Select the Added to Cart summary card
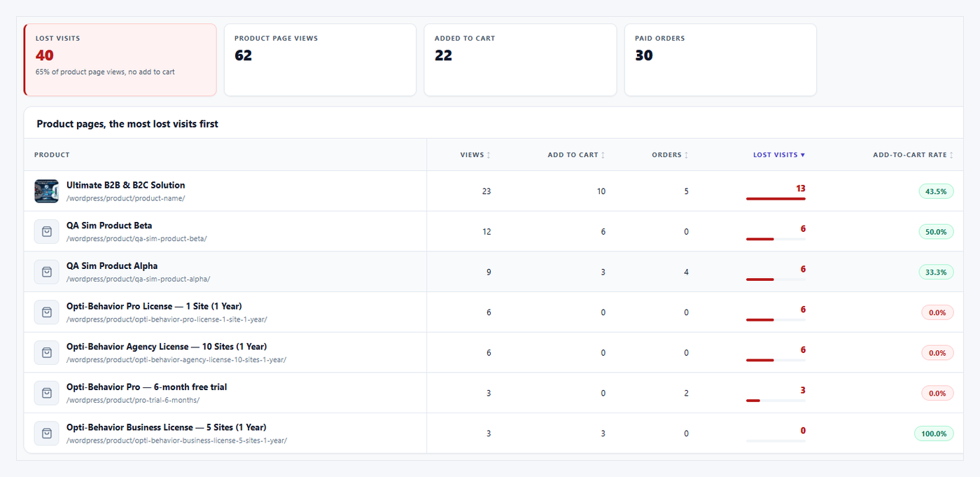 520,60
